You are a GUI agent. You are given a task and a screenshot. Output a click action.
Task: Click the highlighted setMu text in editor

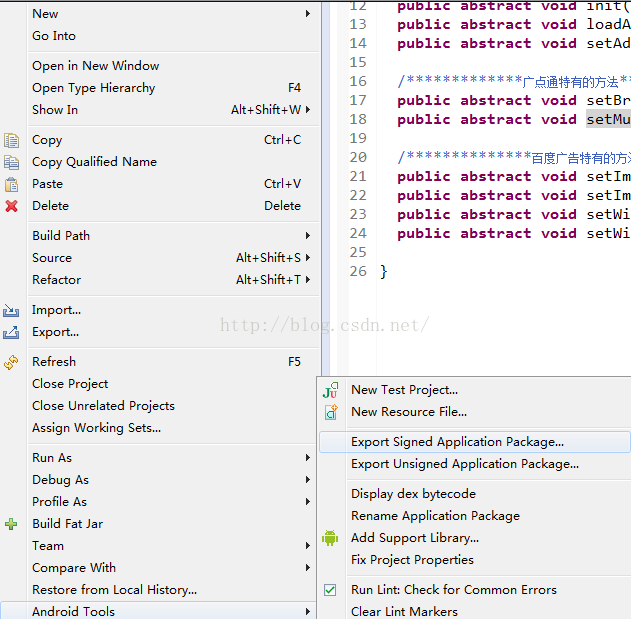click(x=608, y=120)
